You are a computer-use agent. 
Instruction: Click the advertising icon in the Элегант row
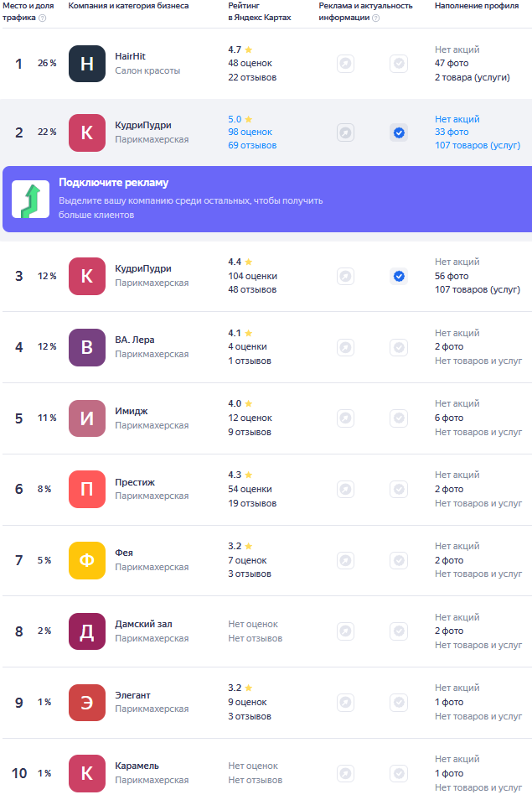346,702
